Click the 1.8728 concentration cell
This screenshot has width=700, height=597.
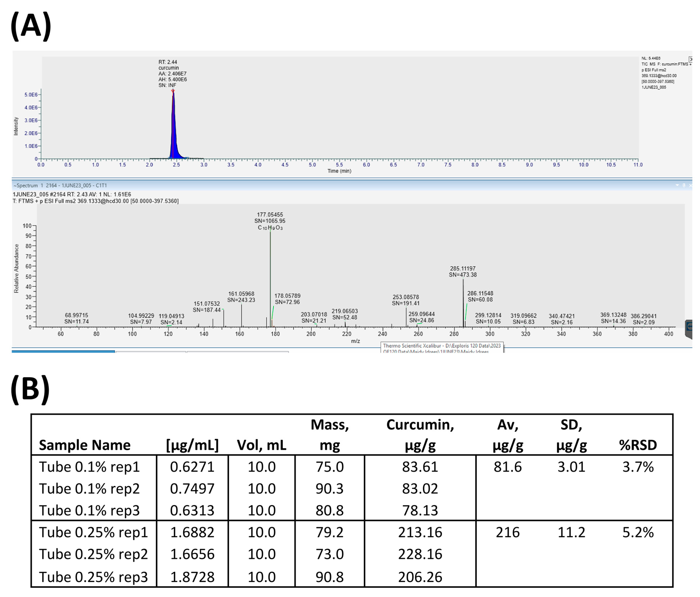(192, 577)
